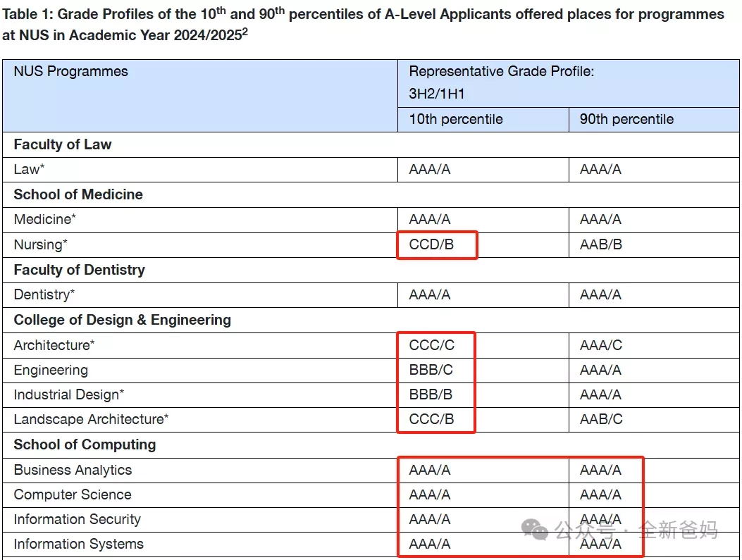Click the "Architecture*" programme name

click(x=54, y=345)
